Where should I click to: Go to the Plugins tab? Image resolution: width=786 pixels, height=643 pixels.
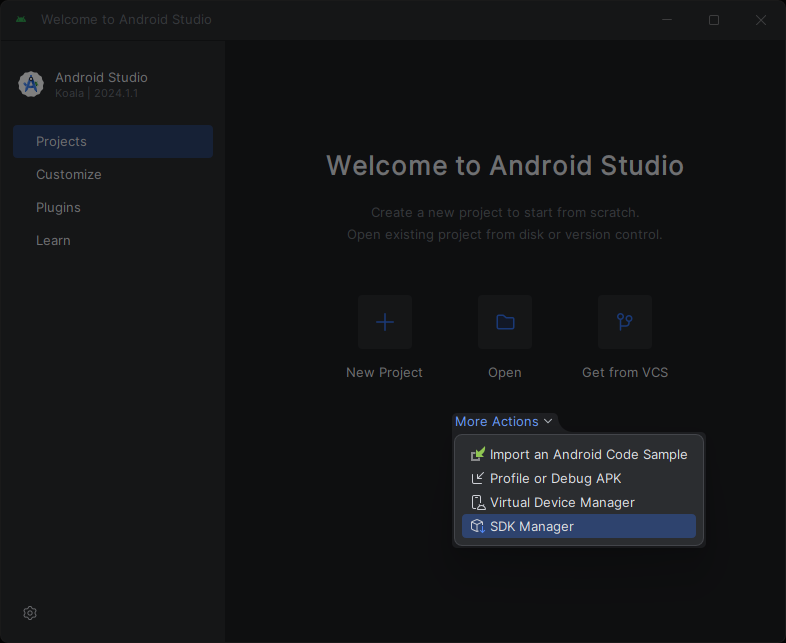pyautogui.click(x=113, y=207)
